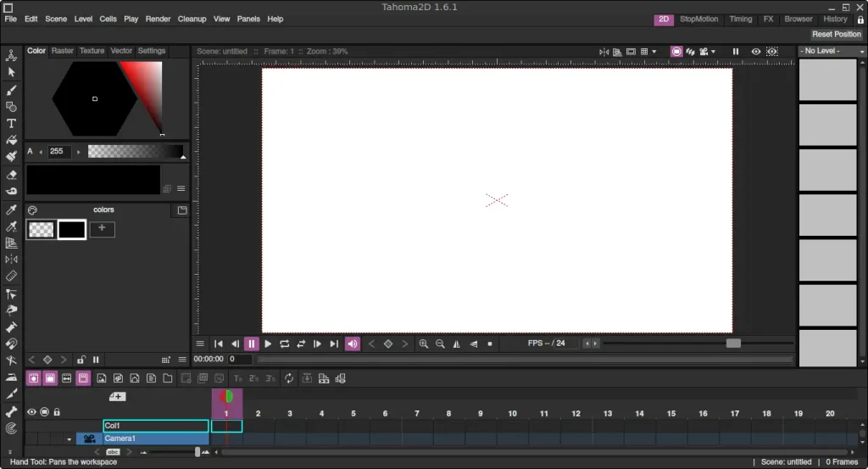Open the palette panel hamburger menu
The width and height of the screenshot is (868, 469).
tap(182, 360)
